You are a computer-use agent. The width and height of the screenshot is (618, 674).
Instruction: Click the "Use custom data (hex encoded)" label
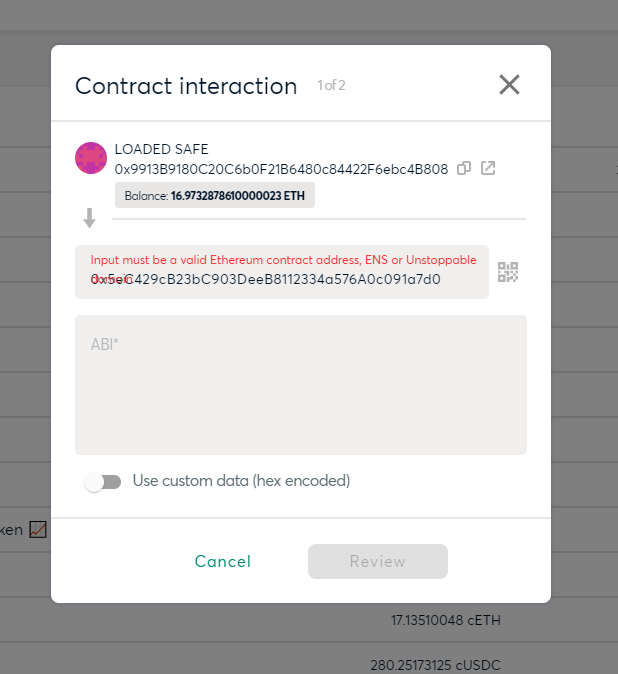(x=242, y=481)
